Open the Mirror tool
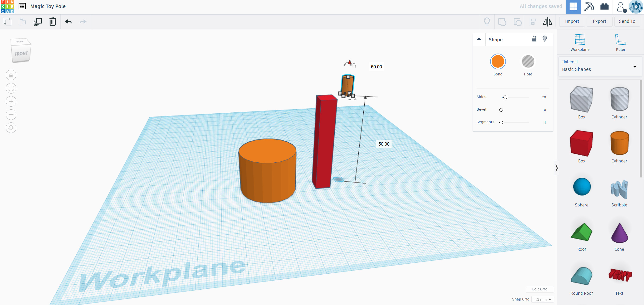644x305 pixels. pyautogui.click(x=547, y=22)
